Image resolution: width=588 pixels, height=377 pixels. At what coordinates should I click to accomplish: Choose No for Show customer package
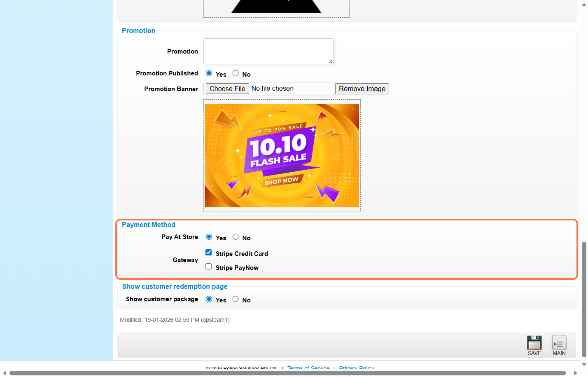click(236, 299)
